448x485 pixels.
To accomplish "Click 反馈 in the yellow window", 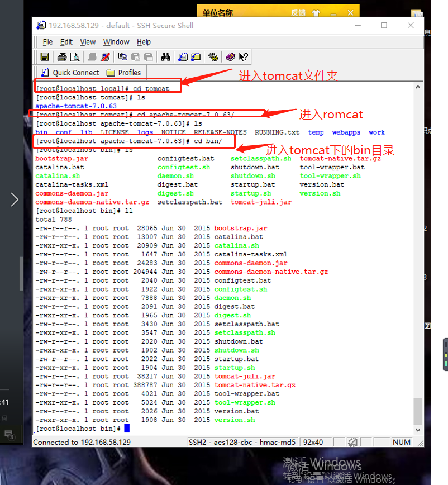I will click(298, 13).
